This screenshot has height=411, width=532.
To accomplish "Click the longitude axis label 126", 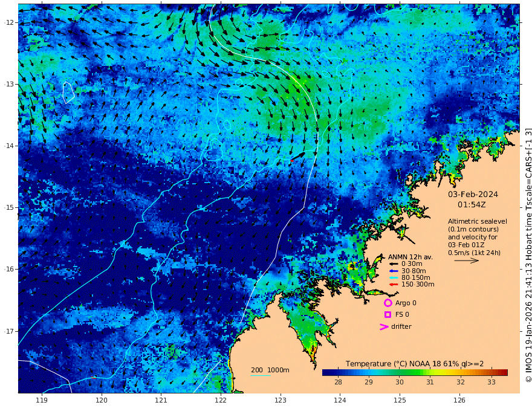I will click(459, 401).
